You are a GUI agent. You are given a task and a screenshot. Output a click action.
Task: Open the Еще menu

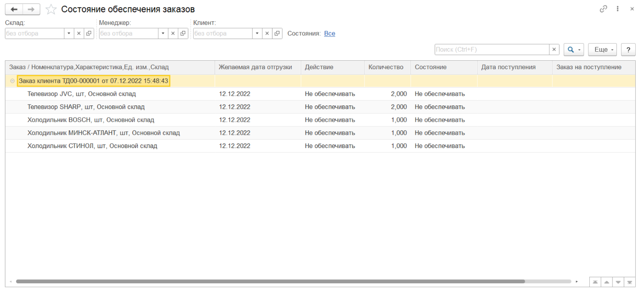click(602, 49)
